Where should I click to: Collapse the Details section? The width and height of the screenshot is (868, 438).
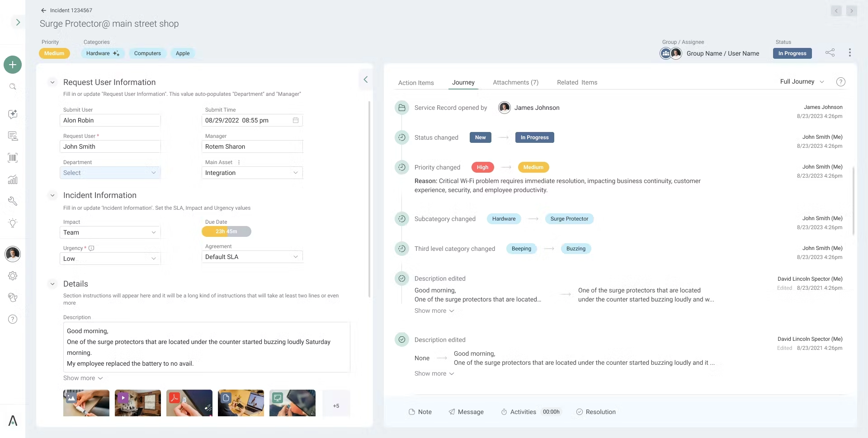[52, 284]
